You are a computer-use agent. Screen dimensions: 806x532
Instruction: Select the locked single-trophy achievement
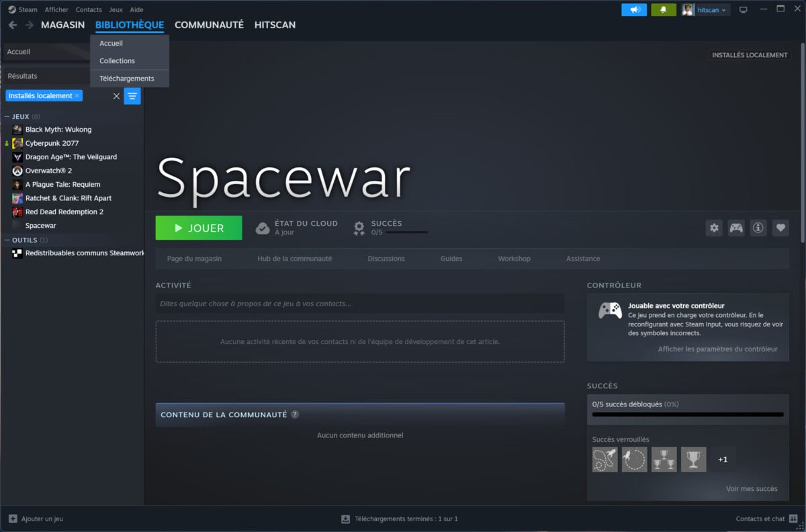tap(693, 459)
